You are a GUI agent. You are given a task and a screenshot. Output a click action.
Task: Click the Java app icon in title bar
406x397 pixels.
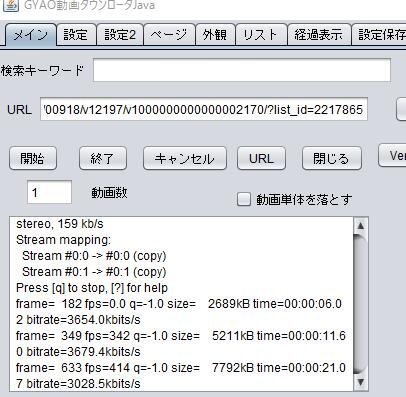11,5
